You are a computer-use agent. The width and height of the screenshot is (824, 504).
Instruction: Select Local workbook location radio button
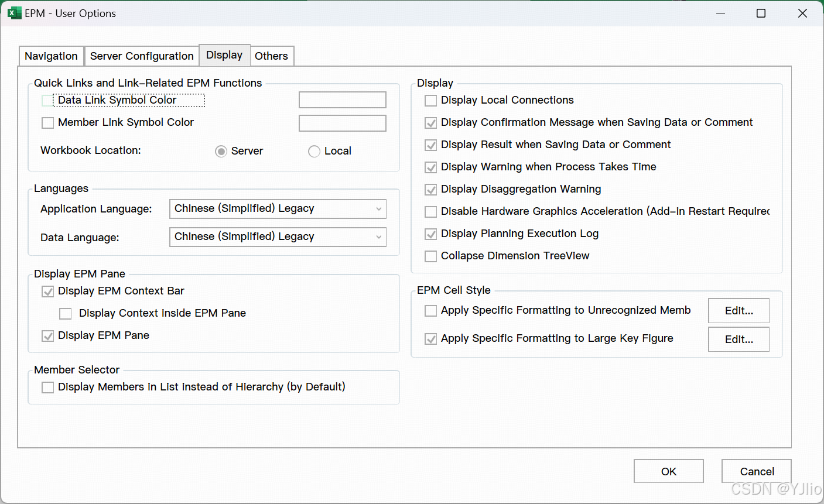[x=314, y=152]
